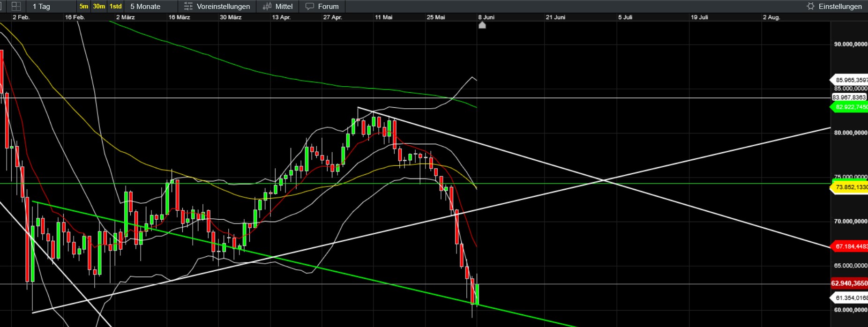Image resolution: width=868 pixels, height=327 pixels.
Task: Open the Voreinstellungen presets menu
Action: tap(217, 6)
